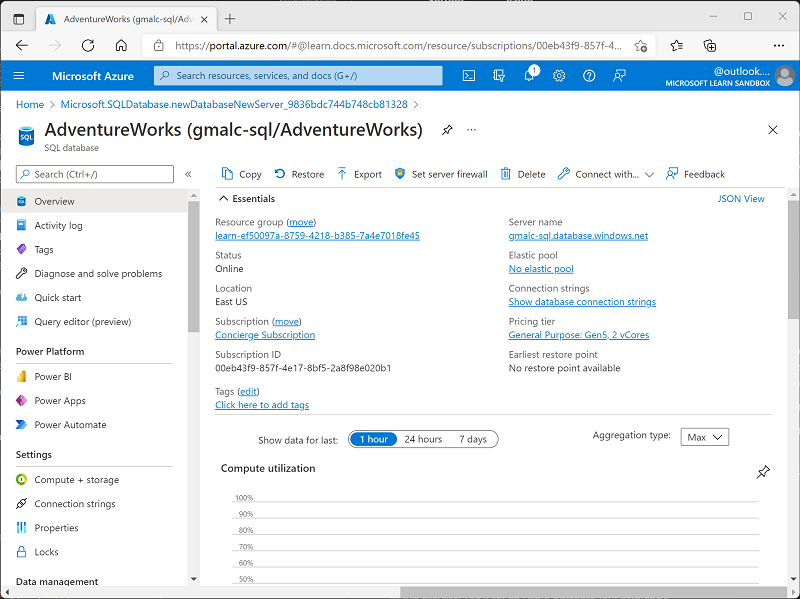
Task: Select Overview in the sidebar
Action: coord(94,201)
